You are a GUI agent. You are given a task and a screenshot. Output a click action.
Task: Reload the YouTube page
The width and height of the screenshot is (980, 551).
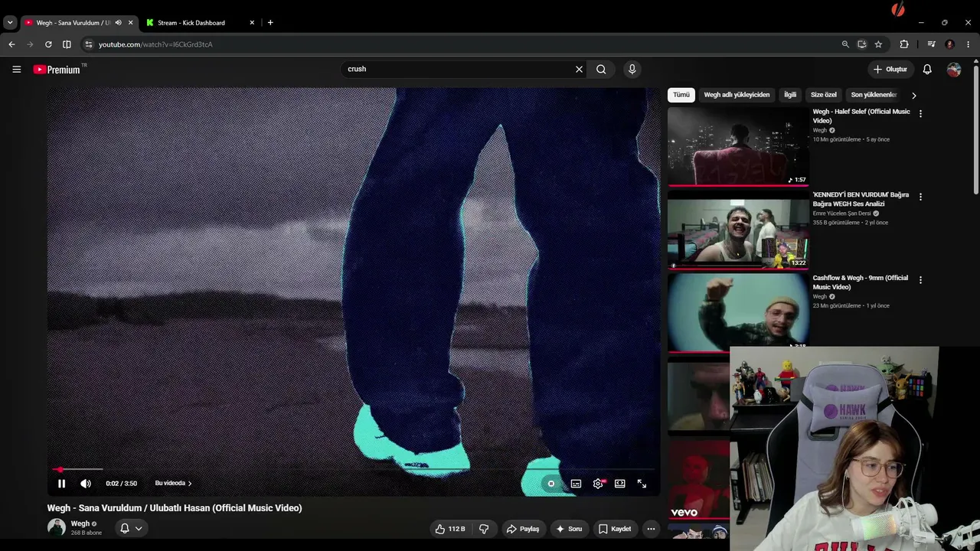[48, 44]
